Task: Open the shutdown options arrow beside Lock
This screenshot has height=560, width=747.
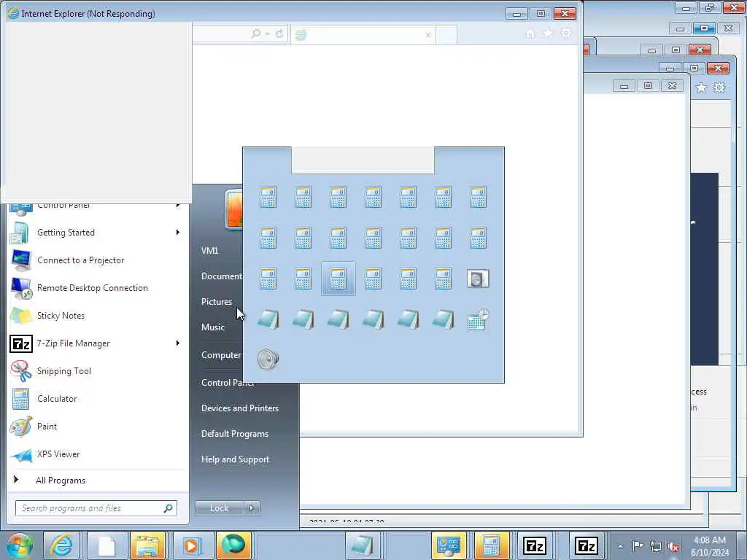Action: (x=252, y=508)
